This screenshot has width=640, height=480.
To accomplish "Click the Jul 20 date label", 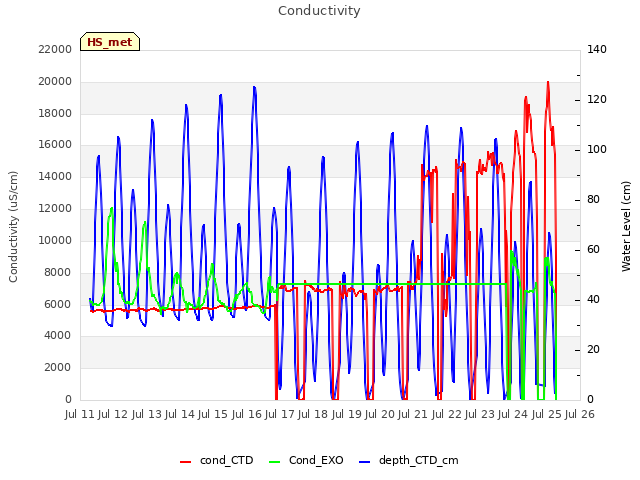I will [x=380, y=415].
